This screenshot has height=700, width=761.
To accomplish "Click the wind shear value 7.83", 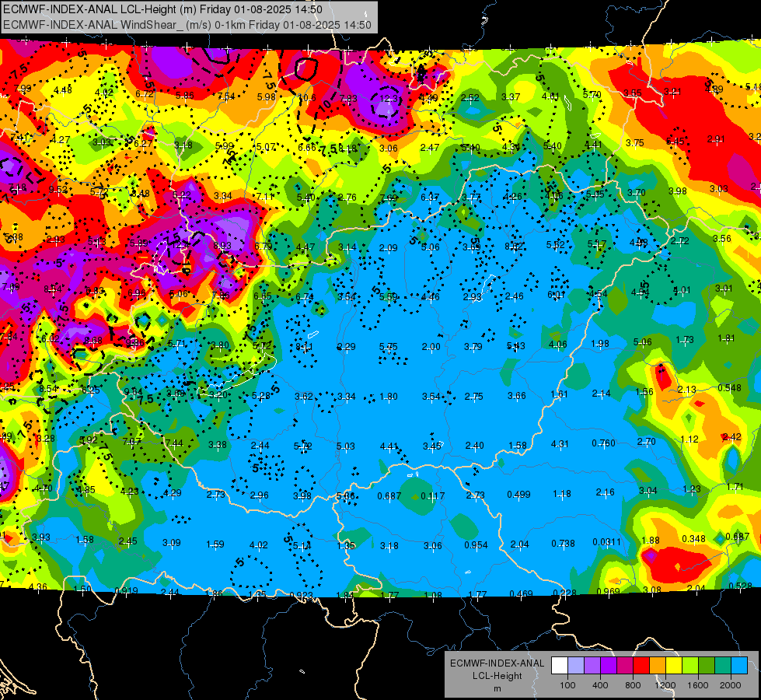I will click(x=348, y=99).
